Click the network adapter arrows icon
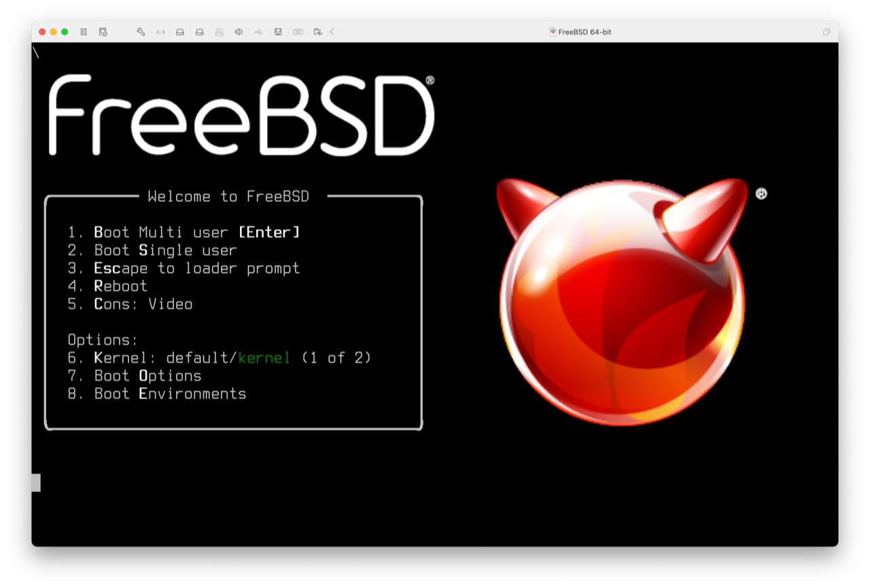 (x=160, y=32)
